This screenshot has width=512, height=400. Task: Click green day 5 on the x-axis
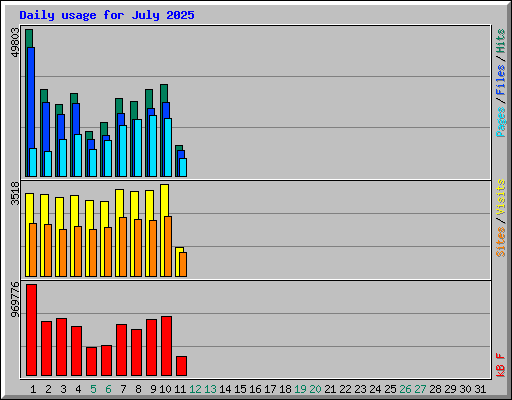[x=93, y=389]
